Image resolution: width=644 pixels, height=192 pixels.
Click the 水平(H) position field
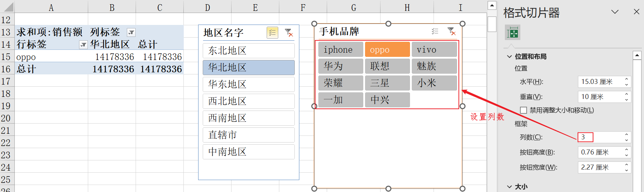click(x=600, y=82)
